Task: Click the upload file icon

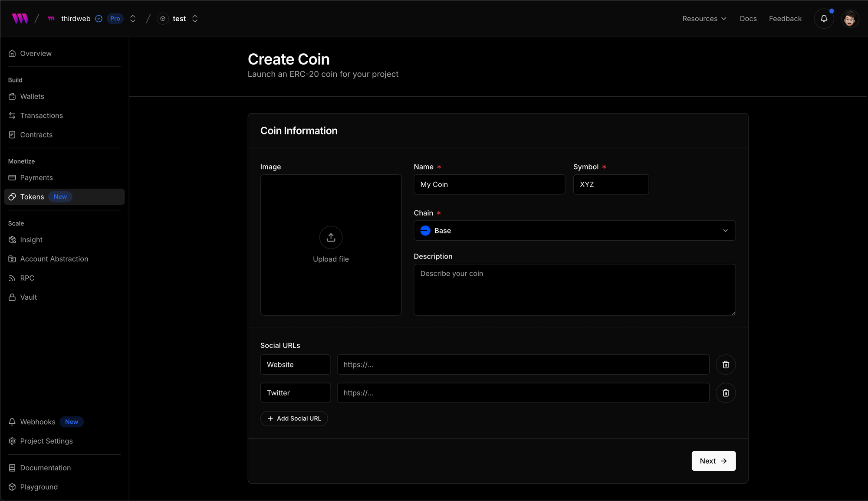Action: point(331,237)
